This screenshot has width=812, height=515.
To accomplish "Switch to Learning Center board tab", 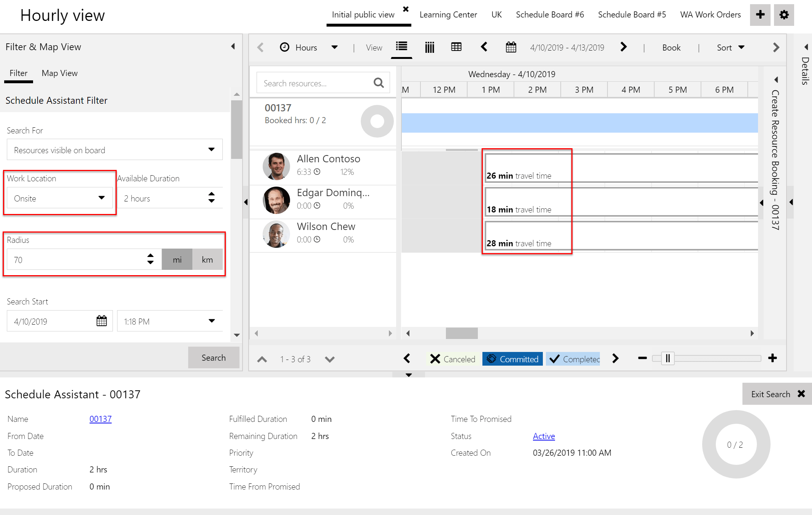I will pos(448,15).
